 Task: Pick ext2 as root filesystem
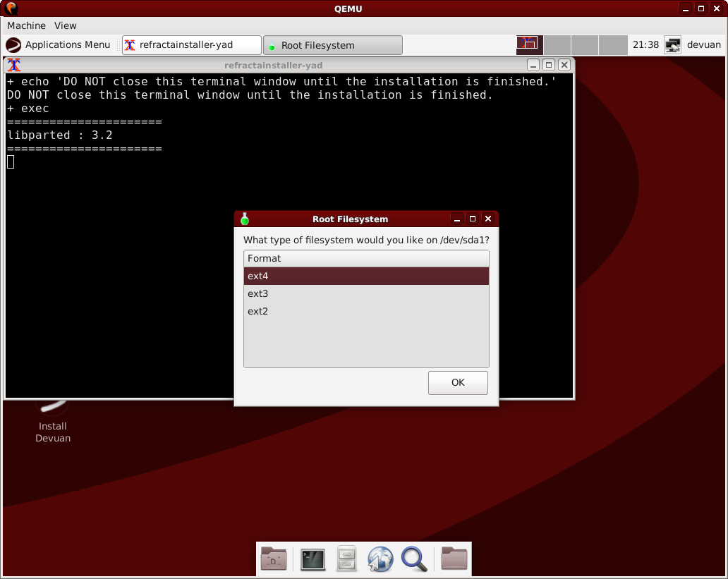[365, 312]
